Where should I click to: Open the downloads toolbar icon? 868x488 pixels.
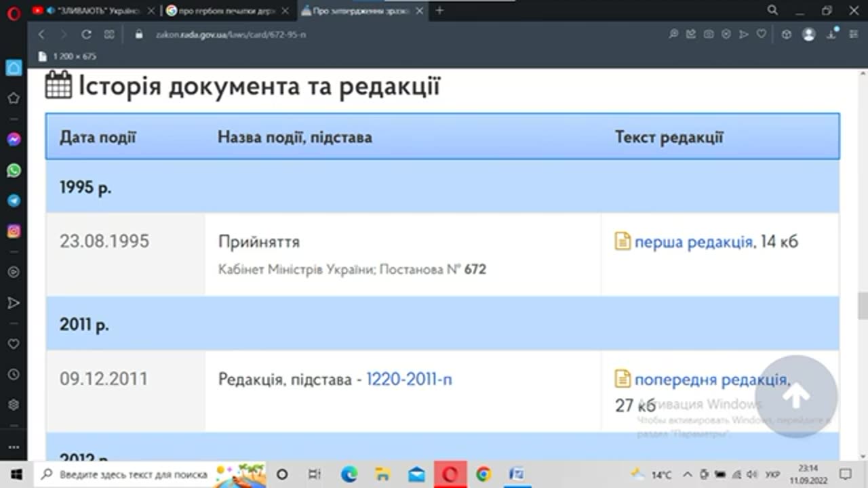832,34
